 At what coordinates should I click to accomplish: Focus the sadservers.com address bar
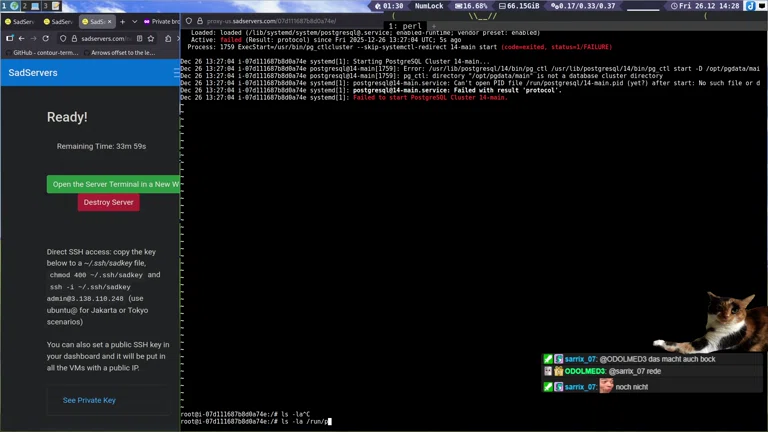click(x=106, y=38)
